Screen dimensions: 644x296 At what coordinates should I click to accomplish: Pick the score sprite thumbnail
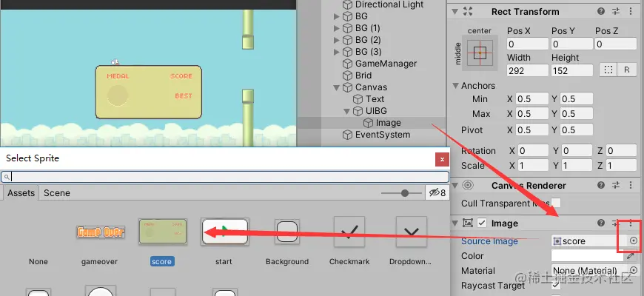click(163, 232)
